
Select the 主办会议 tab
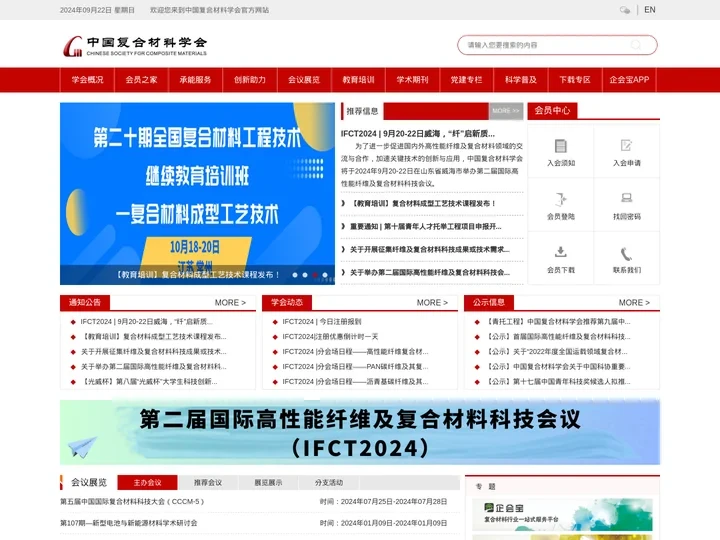pyautogui.click(x=147, y=483)
